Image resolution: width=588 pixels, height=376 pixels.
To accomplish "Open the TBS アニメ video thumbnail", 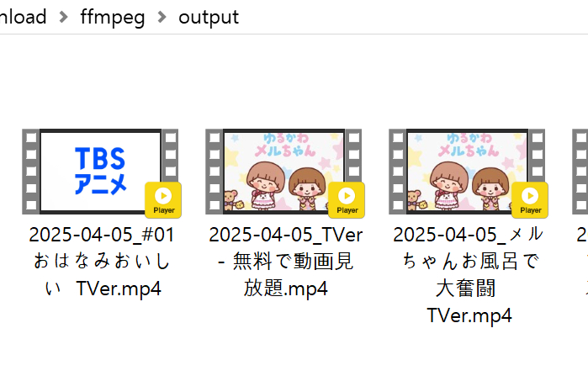I will pos(100,172).
